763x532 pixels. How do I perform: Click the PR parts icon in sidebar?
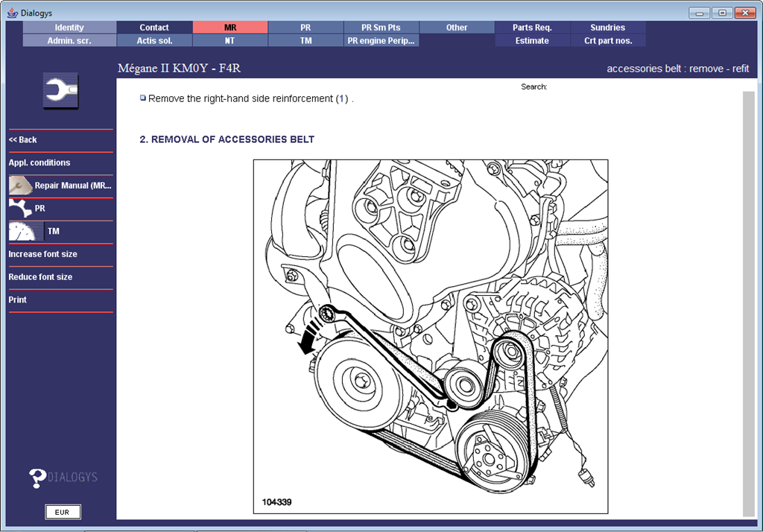(x=20, y=209)
